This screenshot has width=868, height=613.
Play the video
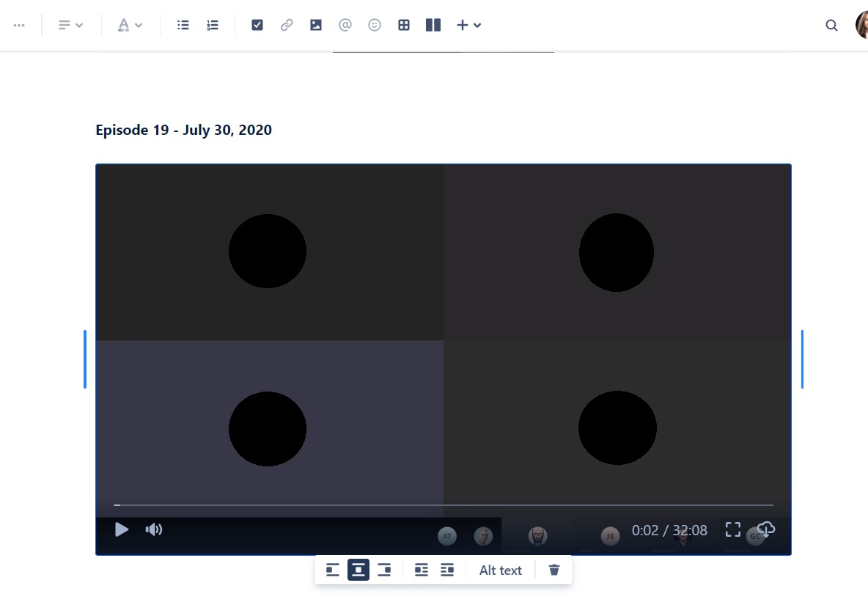[121, 530]
